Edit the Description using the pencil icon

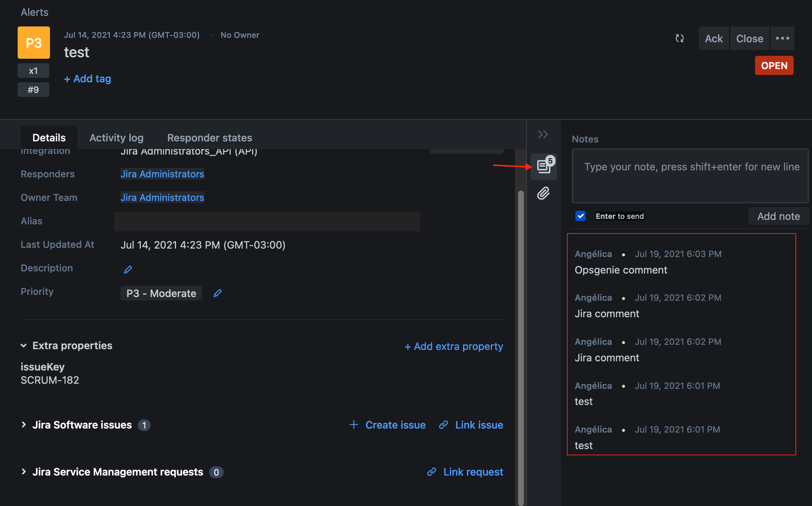coord(128,269)
